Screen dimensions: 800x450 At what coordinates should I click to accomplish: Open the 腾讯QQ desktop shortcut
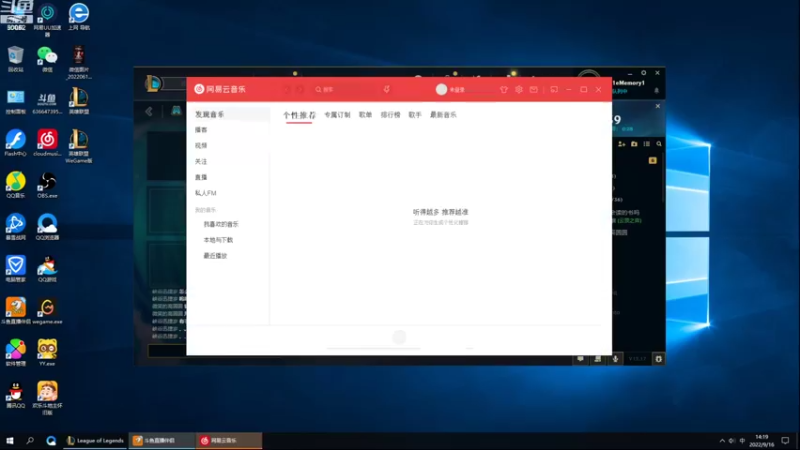pos(16,395)
